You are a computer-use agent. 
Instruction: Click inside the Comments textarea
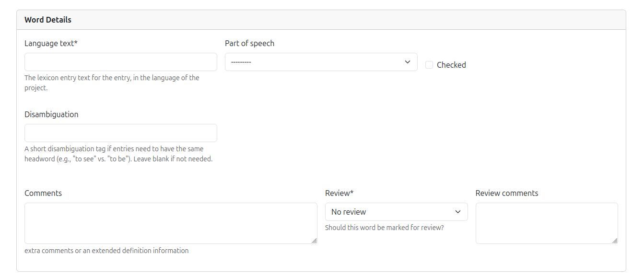[x=171, y=223]
